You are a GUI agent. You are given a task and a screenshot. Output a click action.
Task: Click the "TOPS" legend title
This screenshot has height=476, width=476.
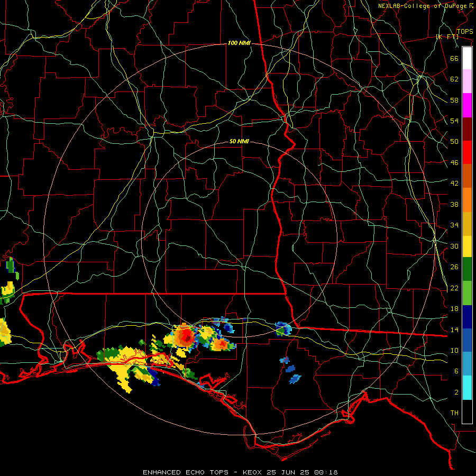(465, 32)
